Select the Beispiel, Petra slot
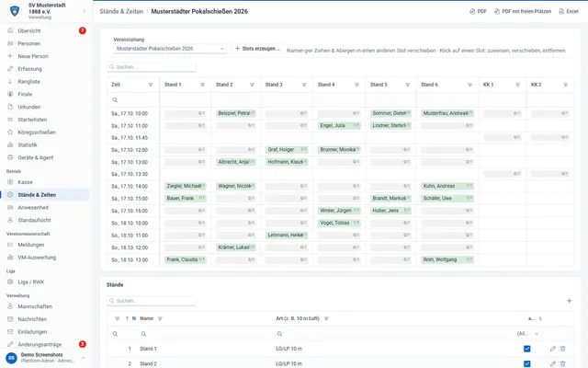Screen dimensions: 588x368 236,113
